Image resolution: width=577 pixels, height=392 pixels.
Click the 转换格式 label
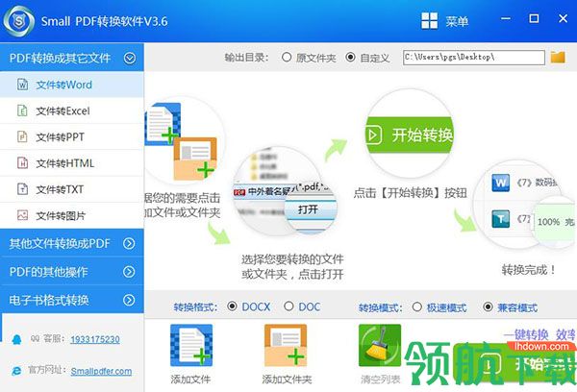(x=195, y=307)
